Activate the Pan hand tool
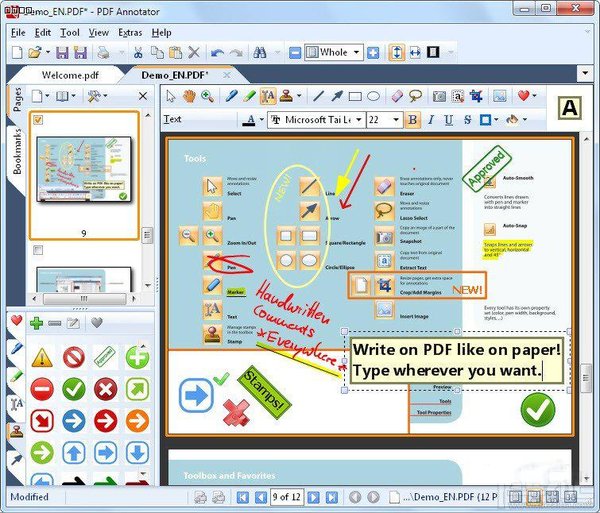Viewport: 600px width, 513px height. click(189, 96)
